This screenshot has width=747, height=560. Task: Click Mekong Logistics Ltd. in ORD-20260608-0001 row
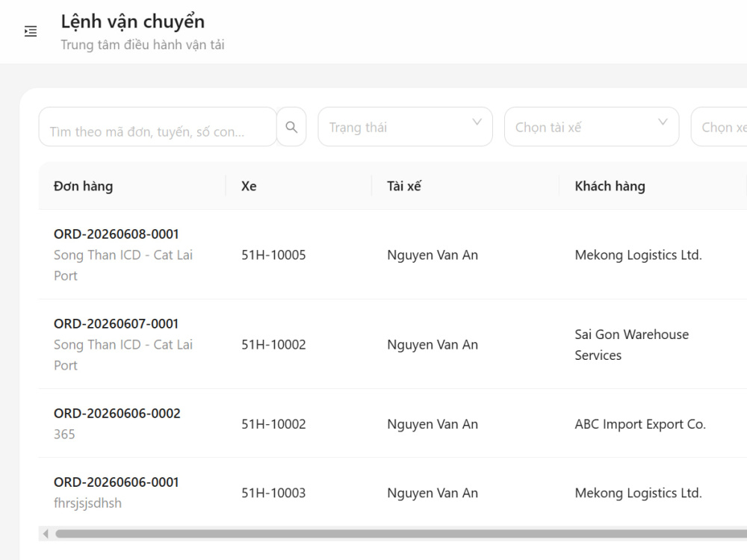(x=639, y=255)
